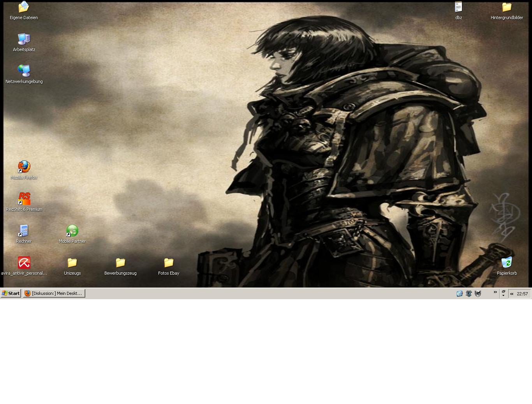Expand hidden system tray icons arrow
The height and width of the screenshot is (404, 532).
(x=512, y=294)
